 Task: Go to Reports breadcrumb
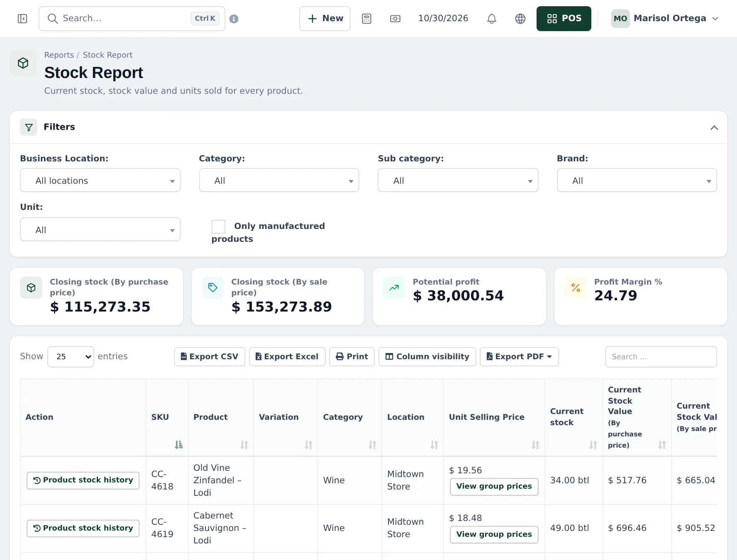[59, 55]
